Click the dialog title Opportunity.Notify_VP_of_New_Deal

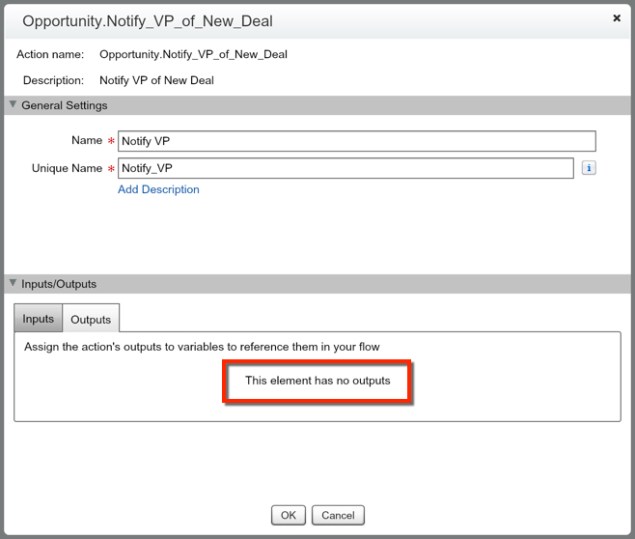[x=147, y=21]
